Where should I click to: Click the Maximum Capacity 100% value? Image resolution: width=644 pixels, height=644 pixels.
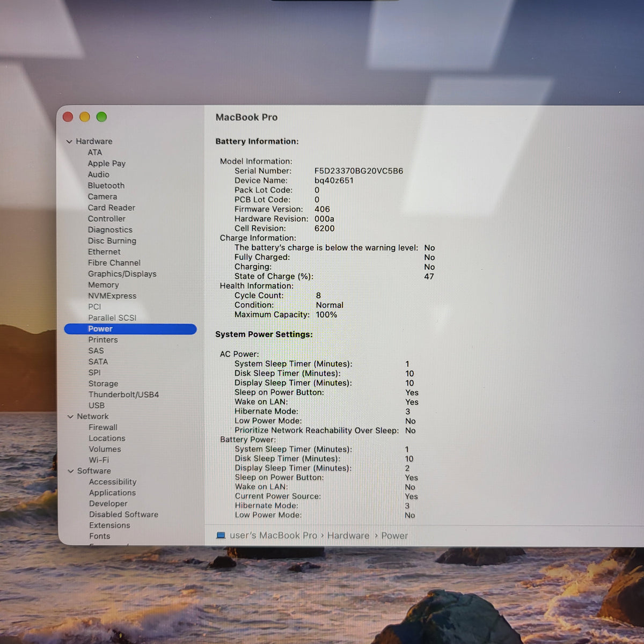(326, 315)
